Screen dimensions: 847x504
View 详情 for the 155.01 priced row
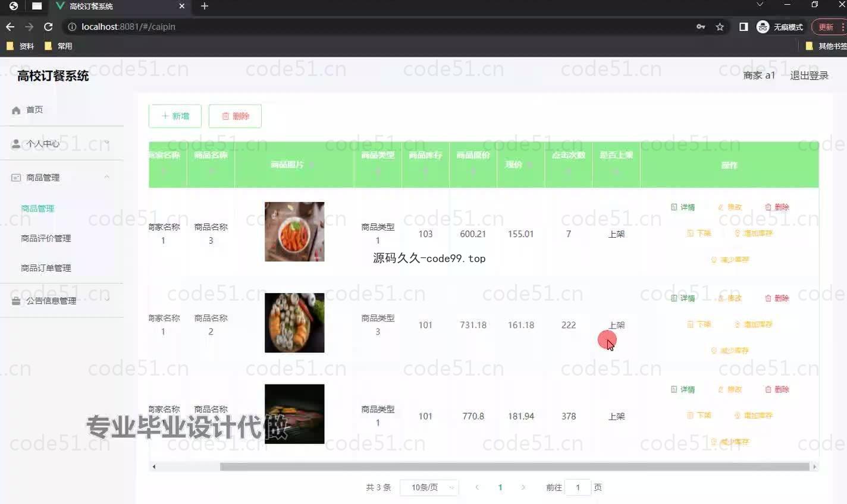683,207
